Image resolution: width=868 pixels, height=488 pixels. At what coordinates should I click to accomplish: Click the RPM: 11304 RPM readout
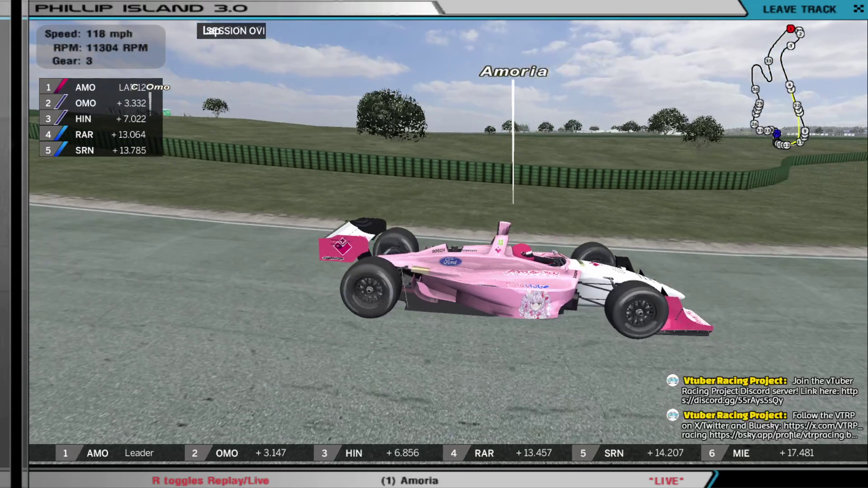[100, 48]
